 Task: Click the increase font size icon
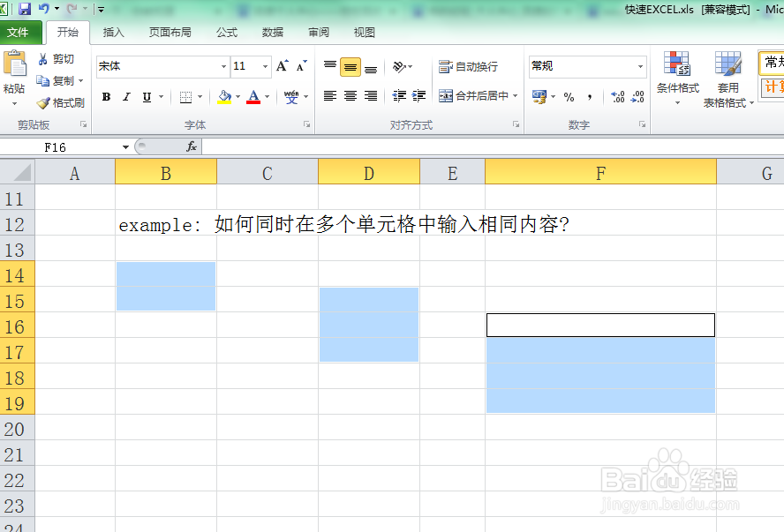[283, 66]
